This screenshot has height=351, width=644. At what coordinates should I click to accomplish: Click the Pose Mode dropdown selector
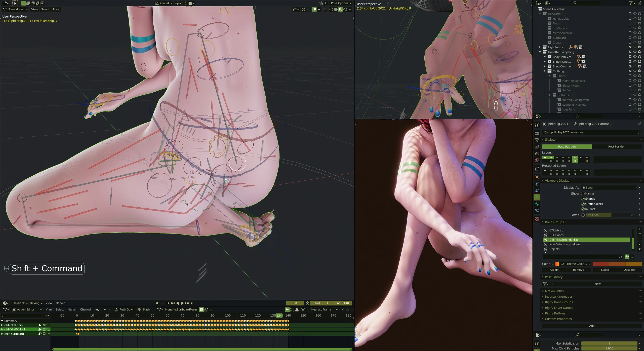(16, 9)
